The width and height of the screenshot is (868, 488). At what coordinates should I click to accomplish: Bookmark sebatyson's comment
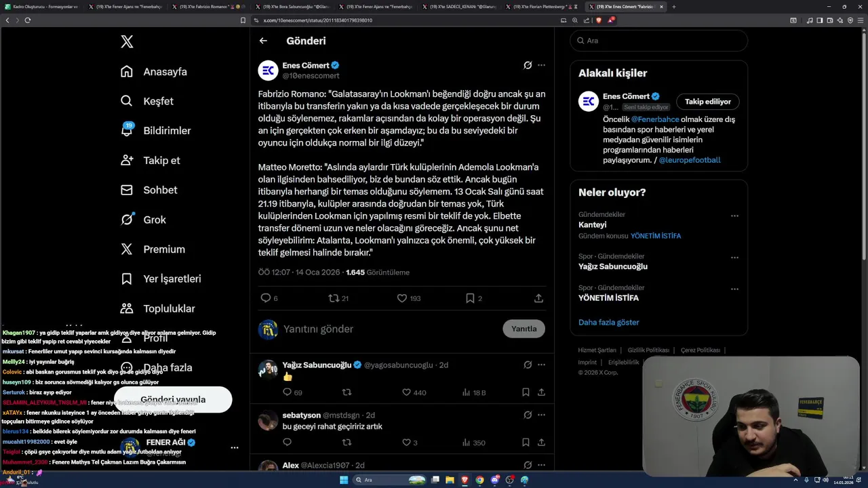point(526,443)
